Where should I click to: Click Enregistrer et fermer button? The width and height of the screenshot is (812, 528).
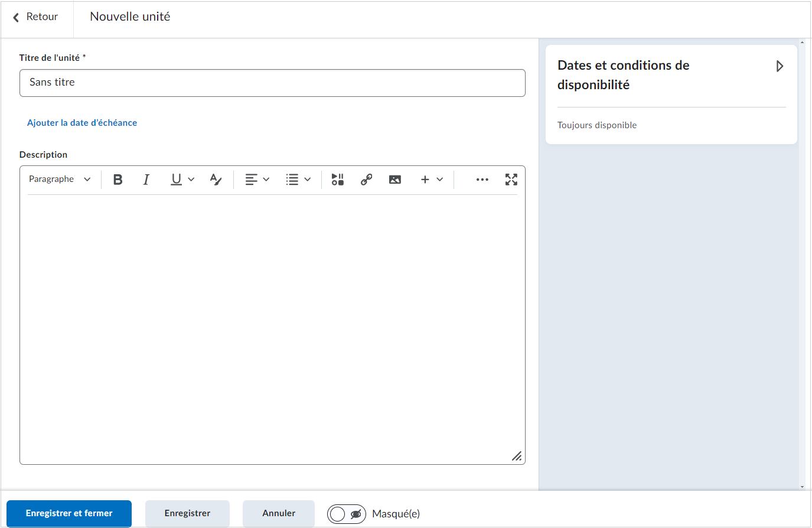(69, 513)
